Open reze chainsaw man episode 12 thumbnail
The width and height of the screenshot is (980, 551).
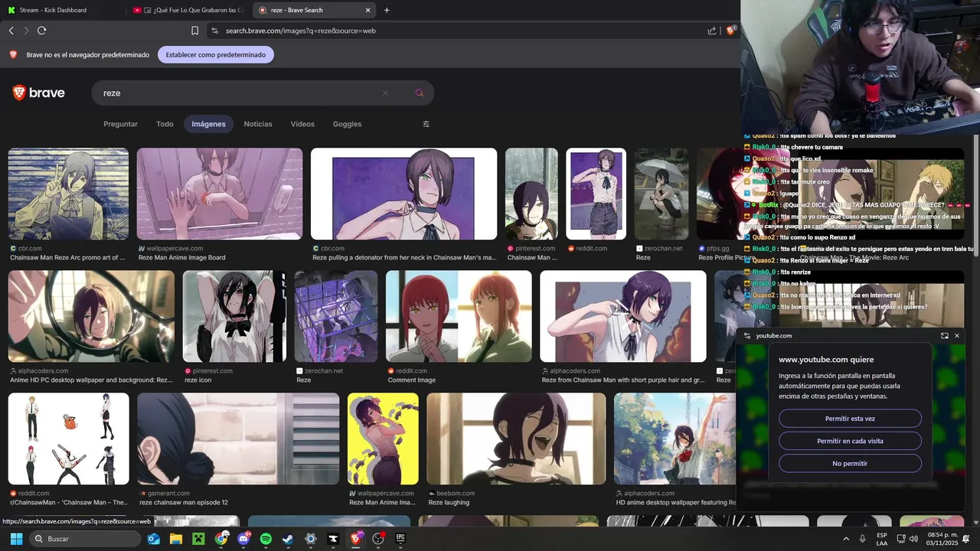click(x=238, y=439)
